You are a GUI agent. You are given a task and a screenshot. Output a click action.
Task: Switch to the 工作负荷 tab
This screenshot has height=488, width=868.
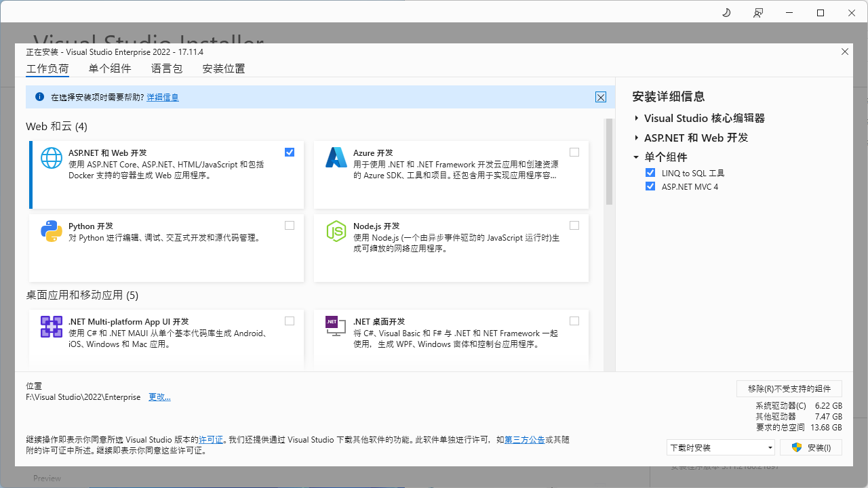47,68
